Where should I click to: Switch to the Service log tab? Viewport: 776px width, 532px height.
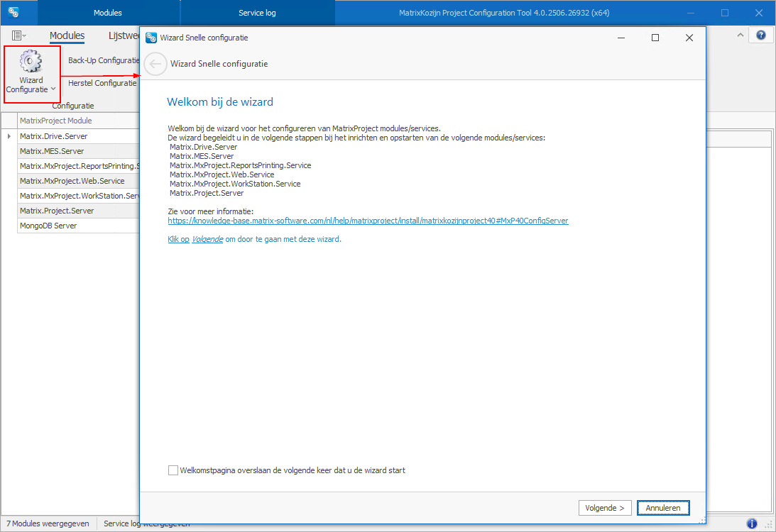click(257, 13)
